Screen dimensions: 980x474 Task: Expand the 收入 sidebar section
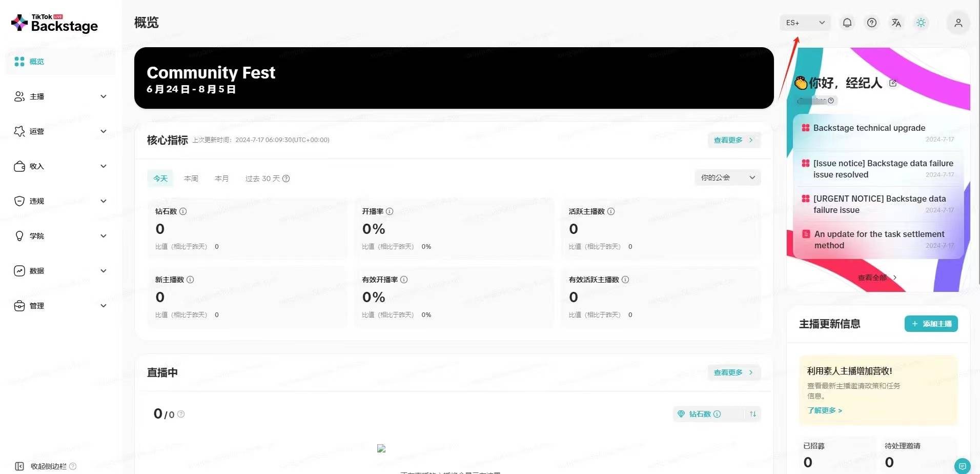(60, 166)
